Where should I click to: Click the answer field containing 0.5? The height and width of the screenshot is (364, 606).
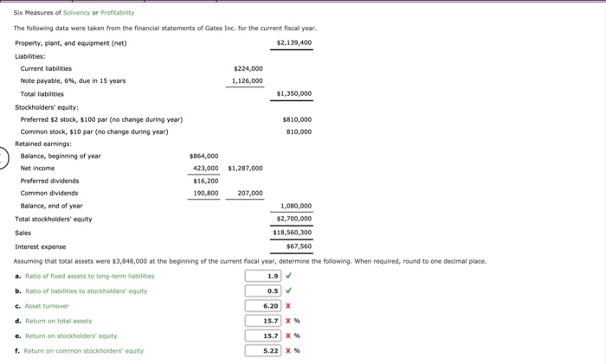coord(263,291)
